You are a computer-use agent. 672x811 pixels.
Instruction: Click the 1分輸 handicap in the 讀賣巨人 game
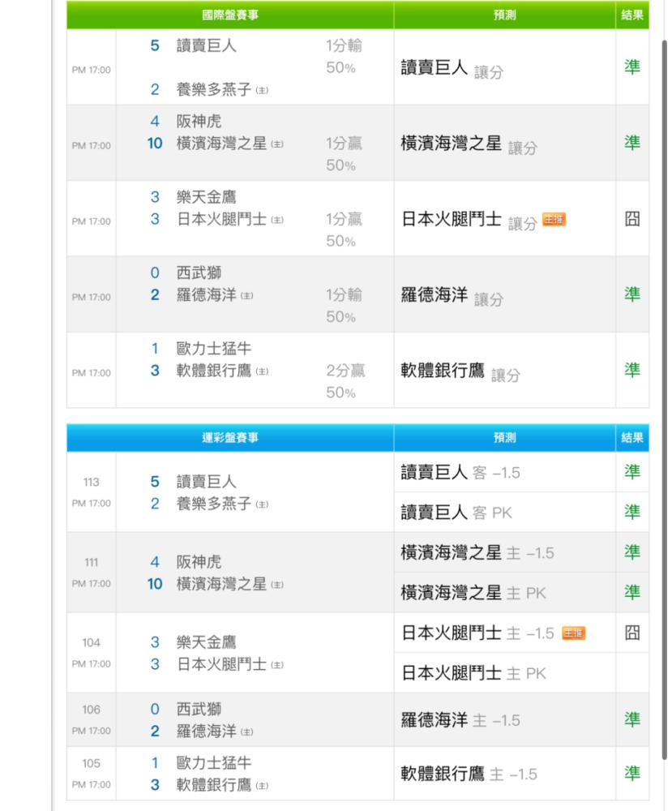(x=344, y=46)
